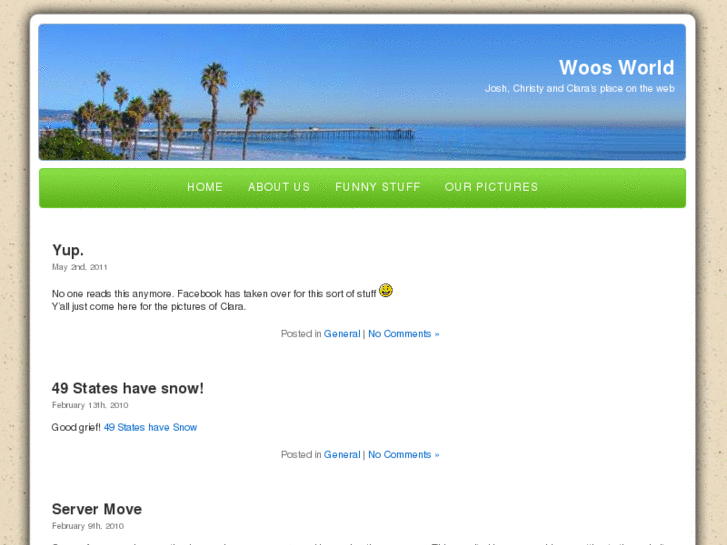Follow the '49 States have Snow' link
This screenshot has width=727, height=545.
150,427
